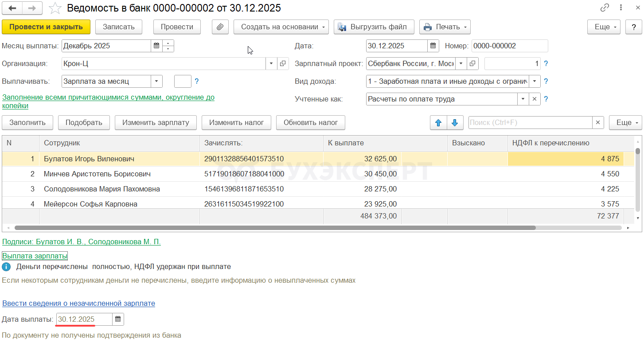644x343 pixels.
Task: Expand the Вид дохода dropdown
Action: click(535, 81)
